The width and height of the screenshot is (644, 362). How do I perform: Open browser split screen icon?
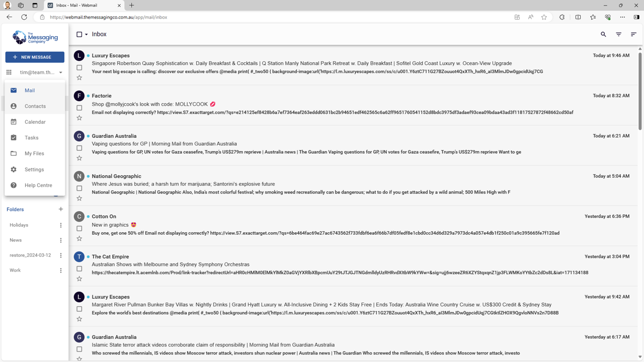pyautogui.click(x=578, y=17)
